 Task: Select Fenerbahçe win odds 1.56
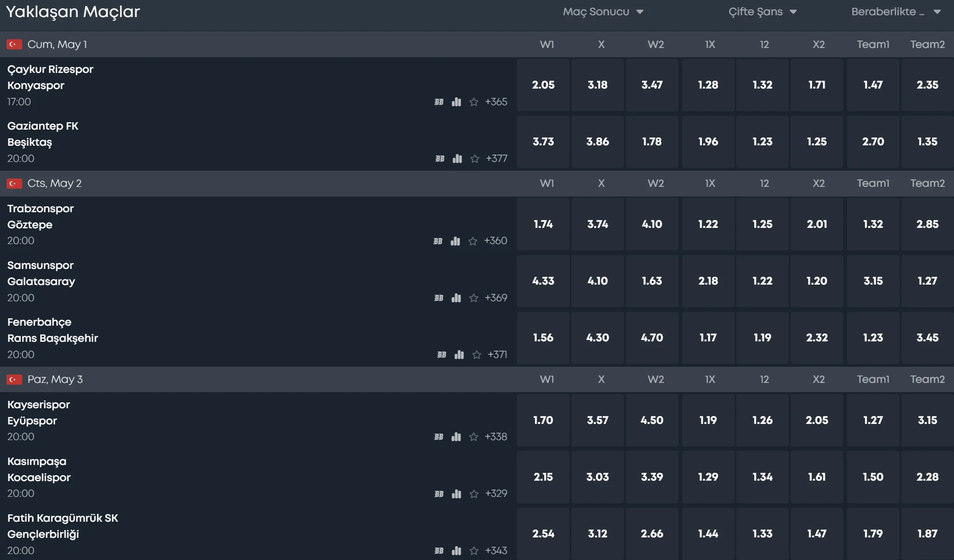click(x=543, y=338)
